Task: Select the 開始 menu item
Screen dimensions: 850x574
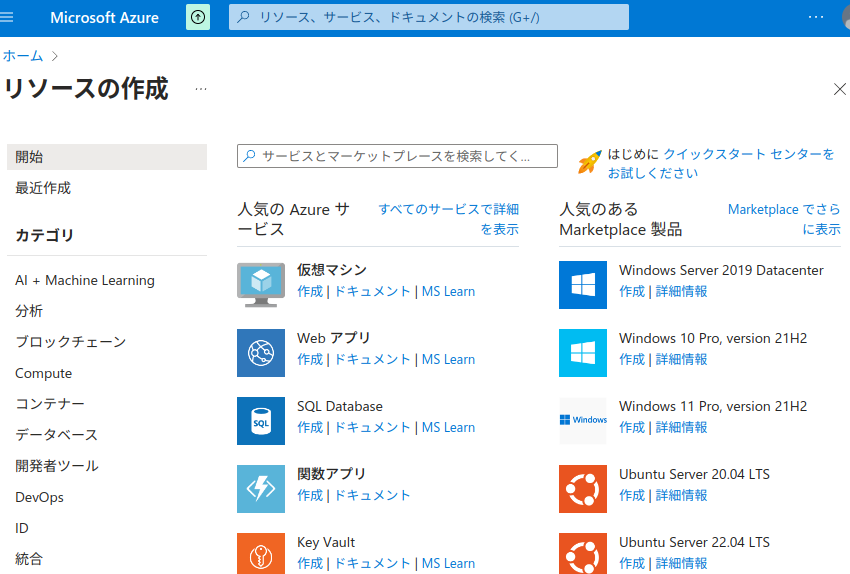Action: click(107, 157)
